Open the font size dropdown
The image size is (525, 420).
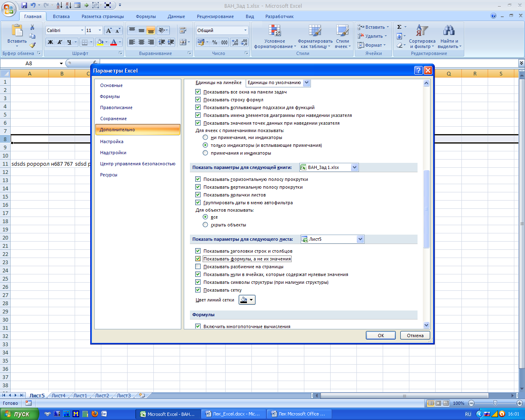pyautogui.click(x=100, y=30)
